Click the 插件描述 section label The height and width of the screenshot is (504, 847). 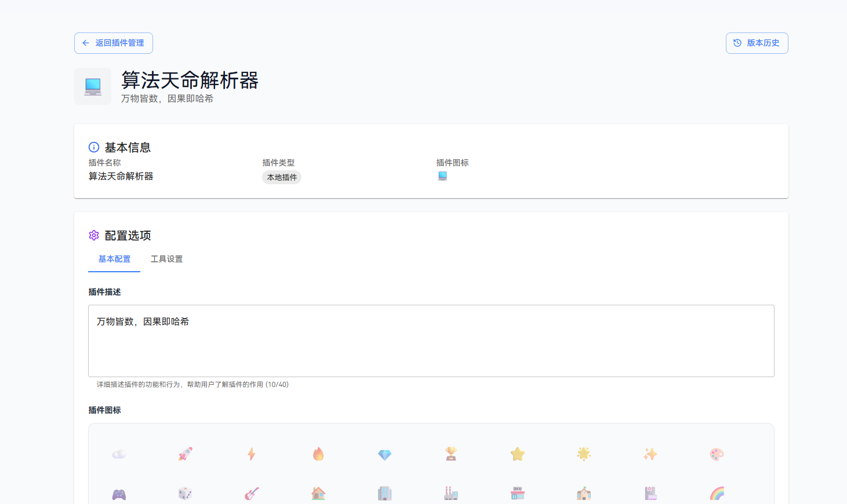(104, 292)
